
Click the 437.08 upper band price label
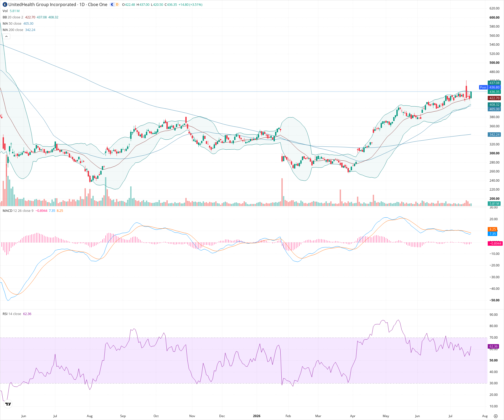(495, 83)
